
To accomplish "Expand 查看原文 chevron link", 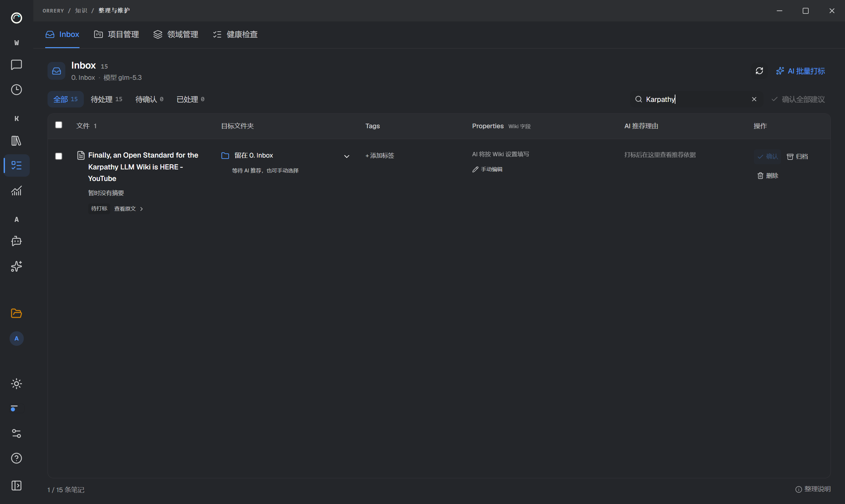I will click(128, 209).
